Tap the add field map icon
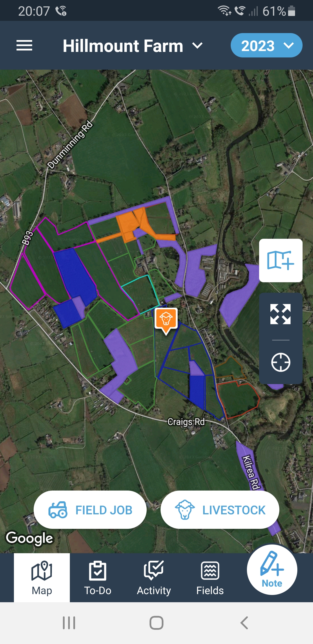 tap(281, 260)
